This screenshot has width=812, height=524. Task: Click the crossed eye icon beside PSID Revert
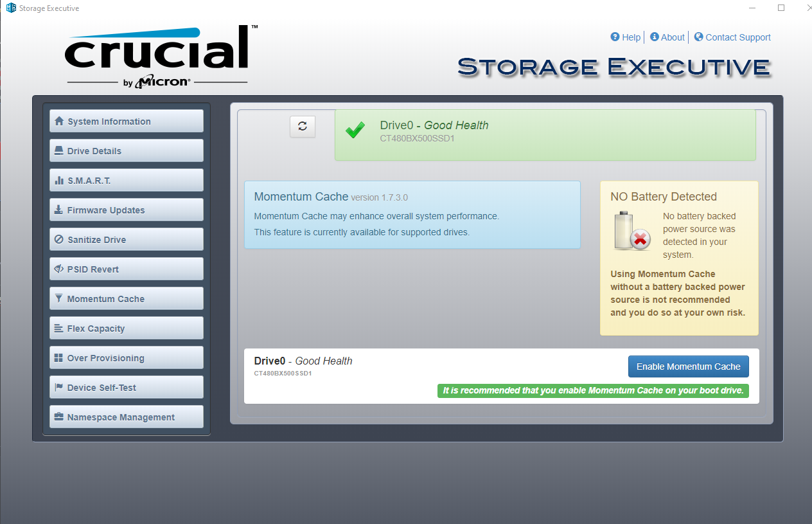tap(59, 269)
